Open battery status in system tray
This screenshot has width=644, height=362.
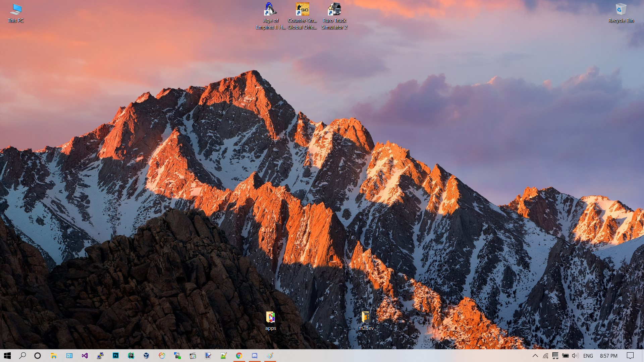pyautogui.click(x=566, y=356)
